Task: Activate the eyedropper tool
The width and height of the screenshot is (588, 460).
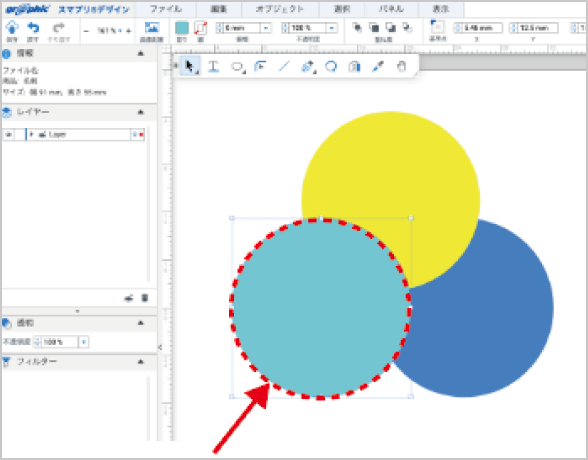Action: pos(378,66)
